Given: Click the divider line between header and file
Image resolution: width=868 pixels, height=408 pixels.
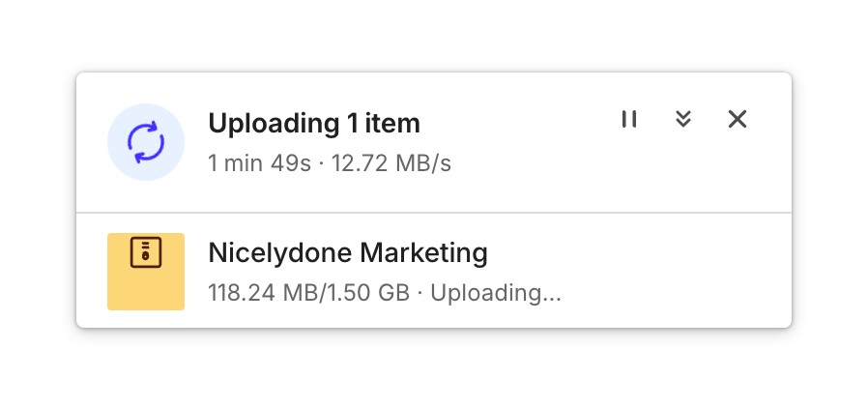Looking at the screenshot, I should point(434,212).
